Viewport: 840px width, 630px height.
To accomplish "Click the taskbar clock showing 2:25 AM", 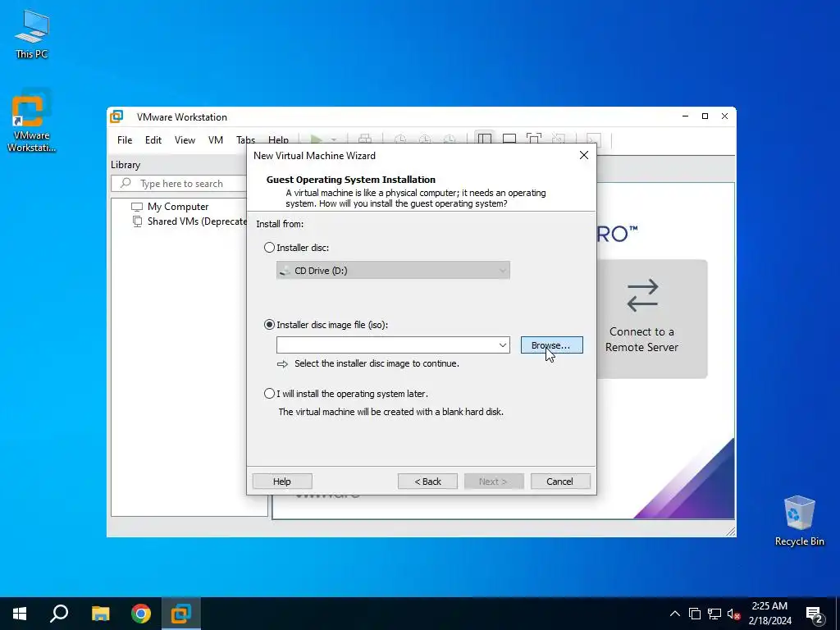I will [x=769, y=614].
